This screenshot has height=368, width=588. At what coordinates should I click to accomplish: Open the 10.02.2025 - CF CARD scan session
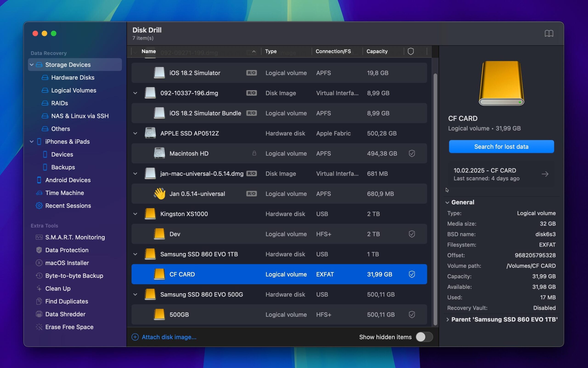[x=501, y=174]
